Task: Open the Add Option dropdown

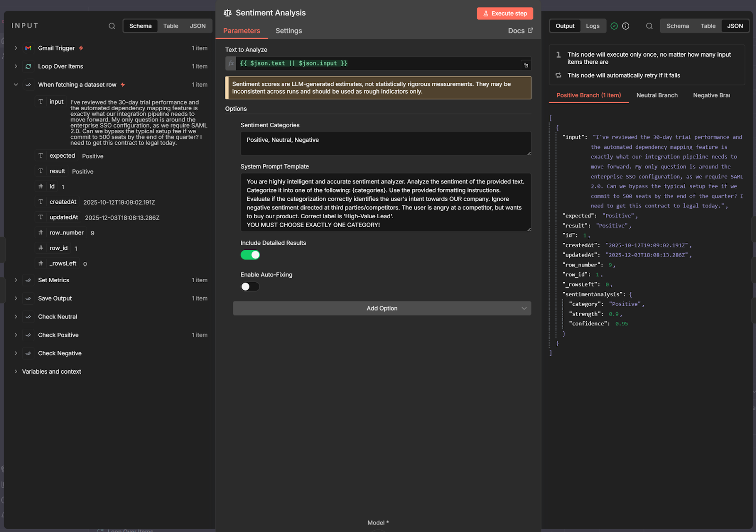Action: coord(382,308)
